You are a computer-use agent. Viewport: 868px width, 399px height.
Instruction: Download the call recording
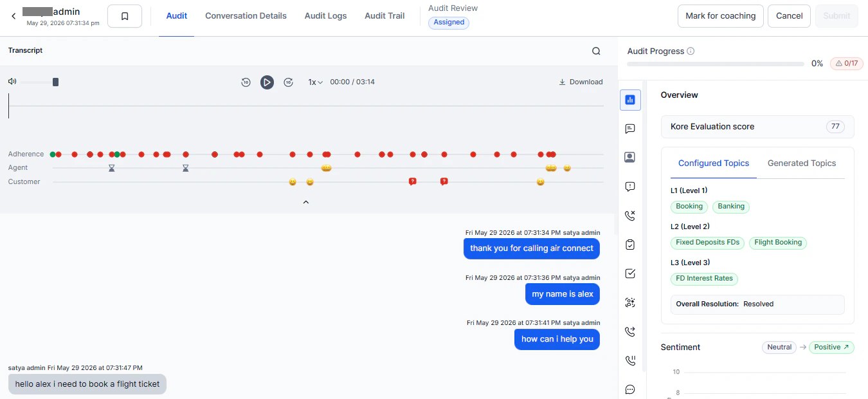point(581,82)
